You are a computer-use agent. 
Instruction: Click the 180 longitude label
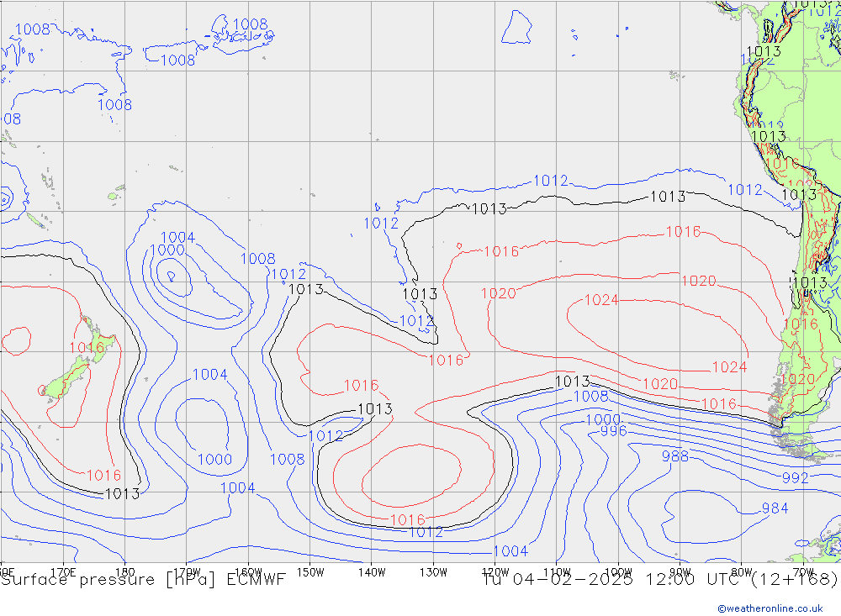coord(124,571)
